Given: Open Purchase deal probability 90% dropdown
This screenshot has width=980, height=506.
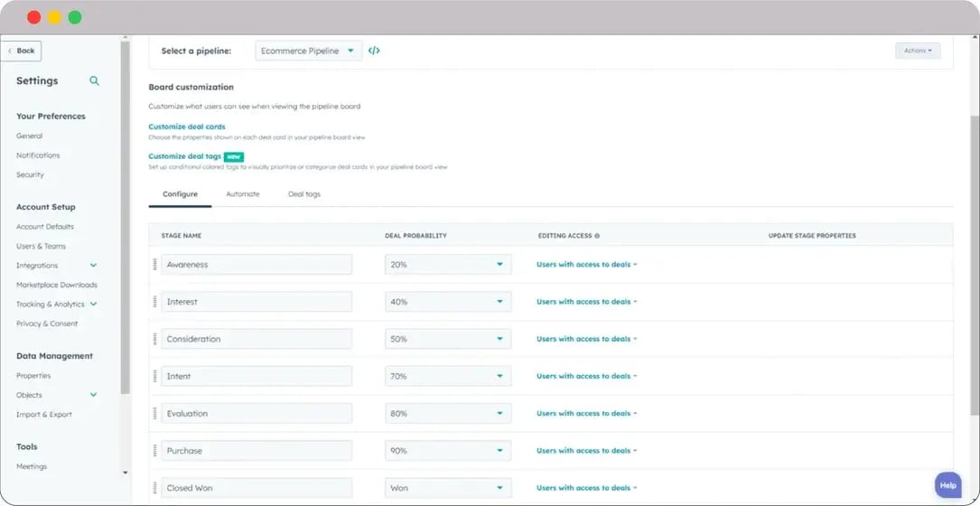Looking at the screenshot, I should point(448,450).
